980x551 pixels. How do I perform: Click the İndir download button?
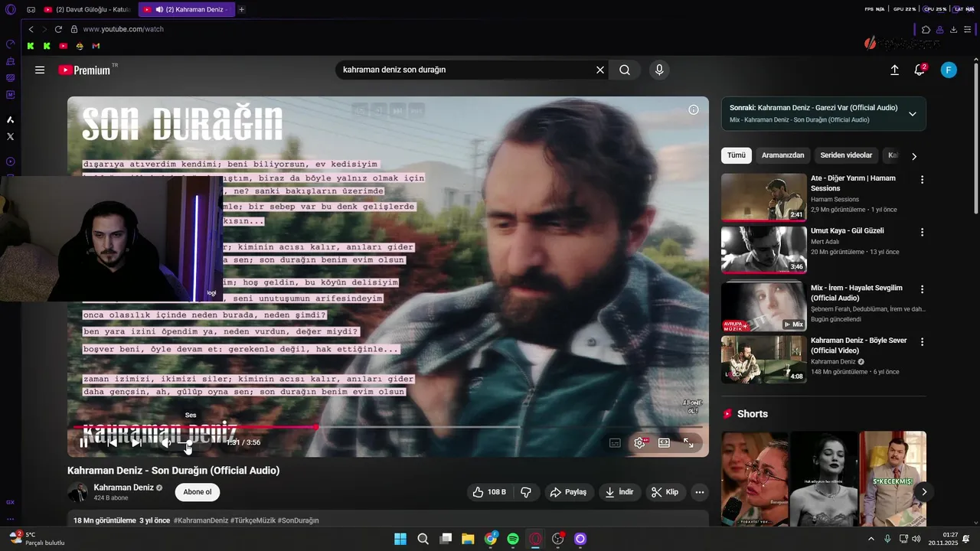click(620, 492)
